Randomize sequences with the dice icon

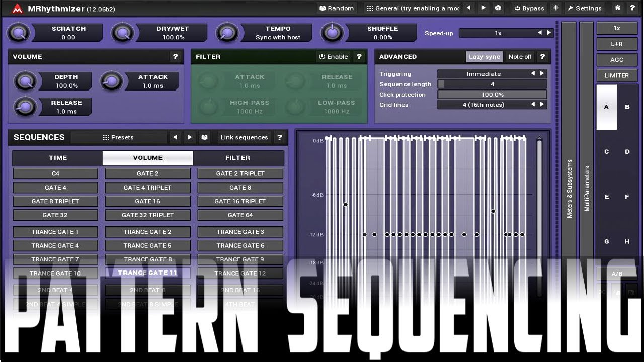204,137
